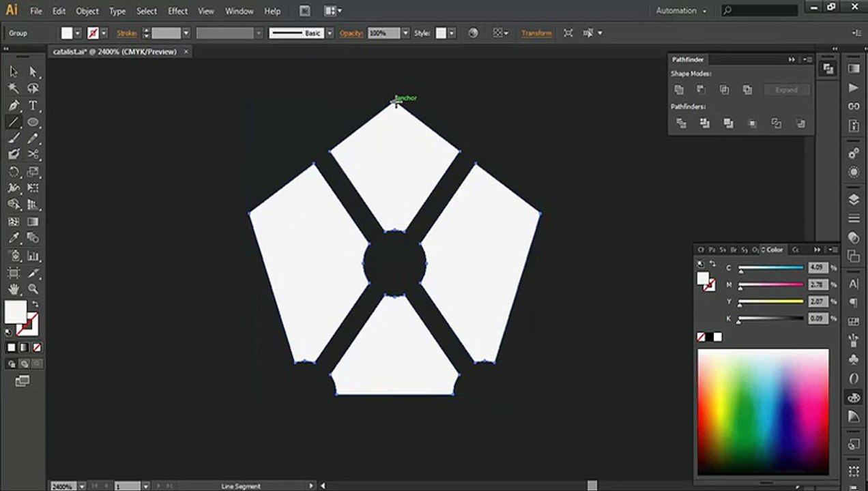Select the Ellipse tool
868x491 pixels.
click(x=33, y=122)
